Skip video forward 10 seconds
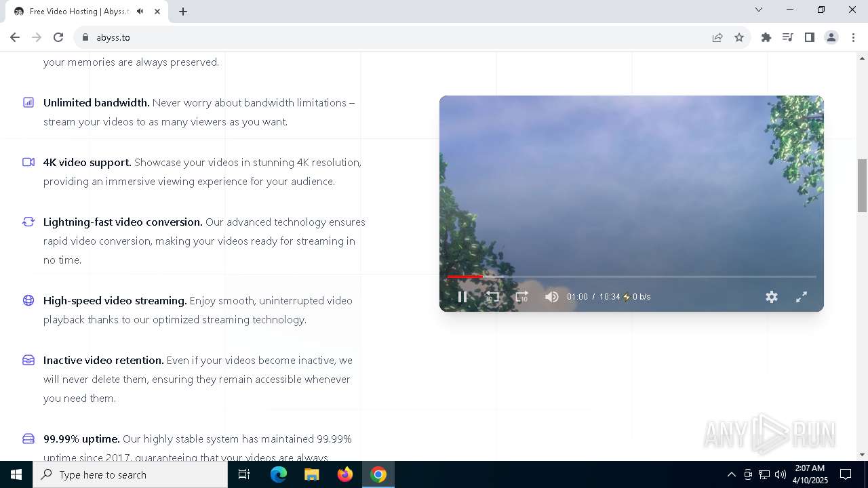The height and width of the screenshot is (488, 868). point(521,297)
